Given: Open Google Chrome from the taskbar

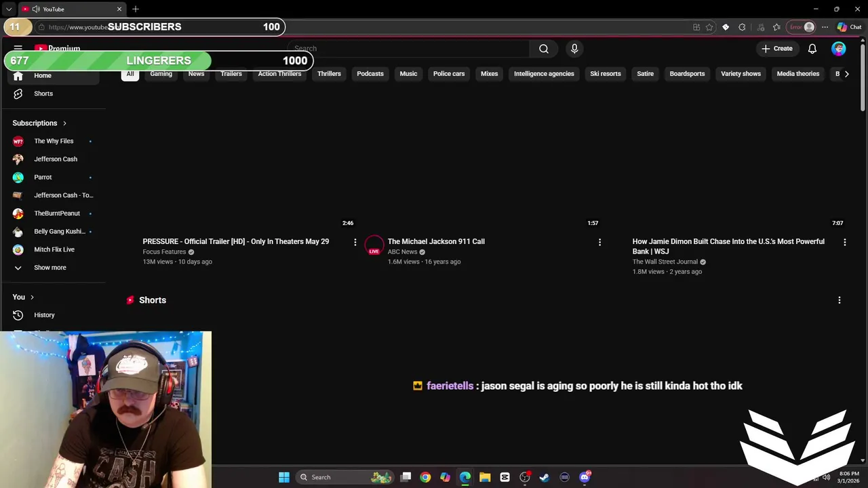Looking at the screenshot, I should tap(425, 477).
